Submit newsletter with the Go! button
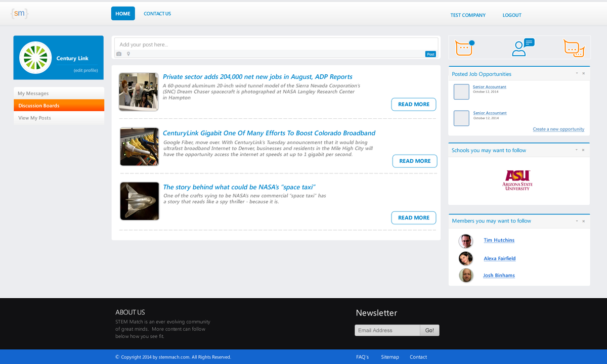 [429, 330]
